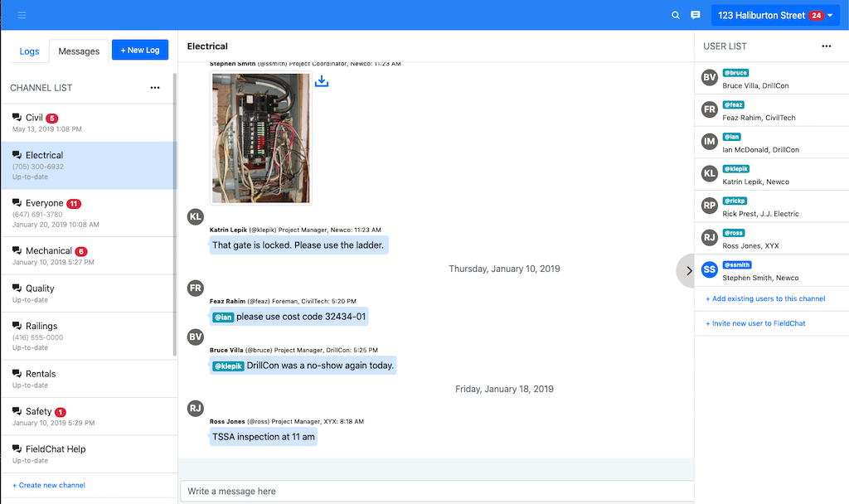Open the Channel List options ellipsis menu
The image size is (849, 504).
coord(154,87)
